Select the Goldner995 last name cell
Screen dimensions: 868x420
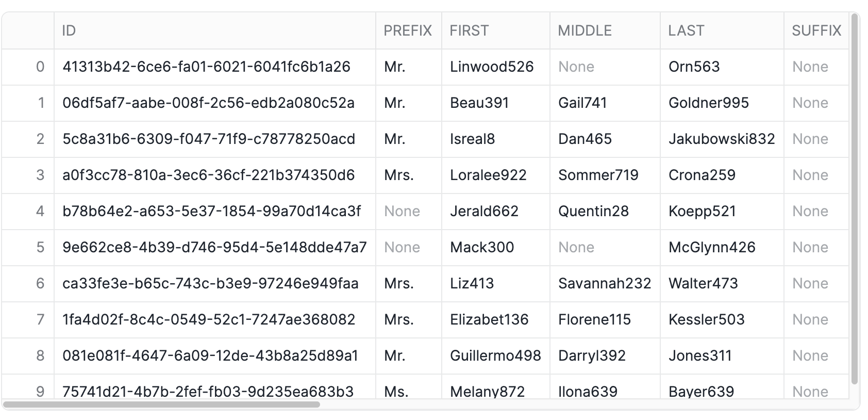[722, 103]
